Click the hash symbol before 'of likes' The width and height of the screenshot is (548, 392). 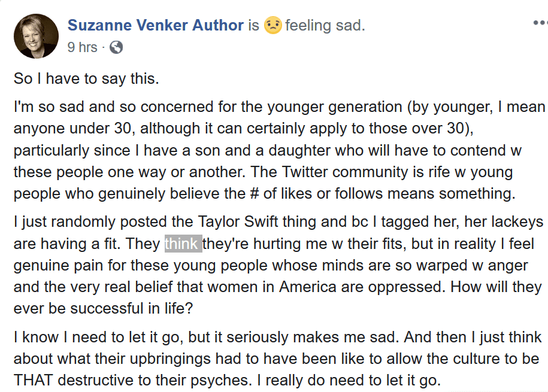(x=255, y=193)
